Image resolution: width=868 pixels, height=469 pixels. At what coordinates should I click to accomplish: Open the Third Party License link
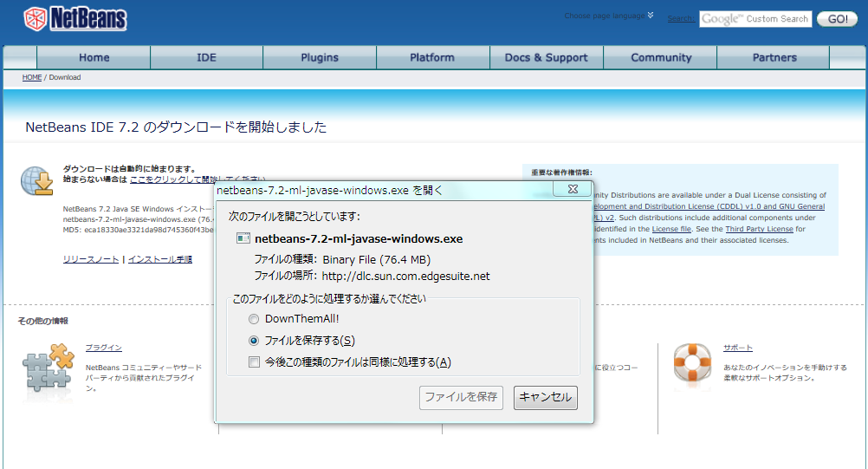759,229
